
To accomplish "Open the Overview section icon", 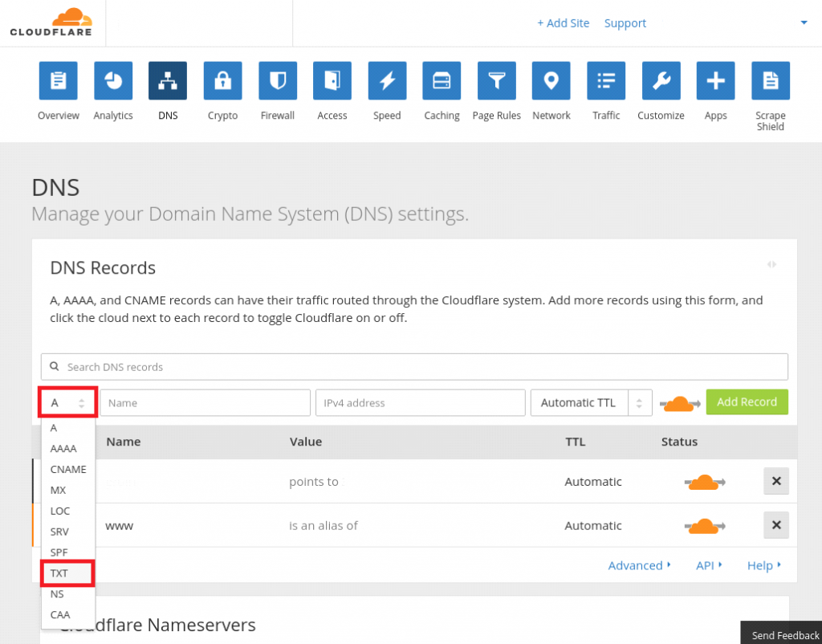I will (58, 80).
